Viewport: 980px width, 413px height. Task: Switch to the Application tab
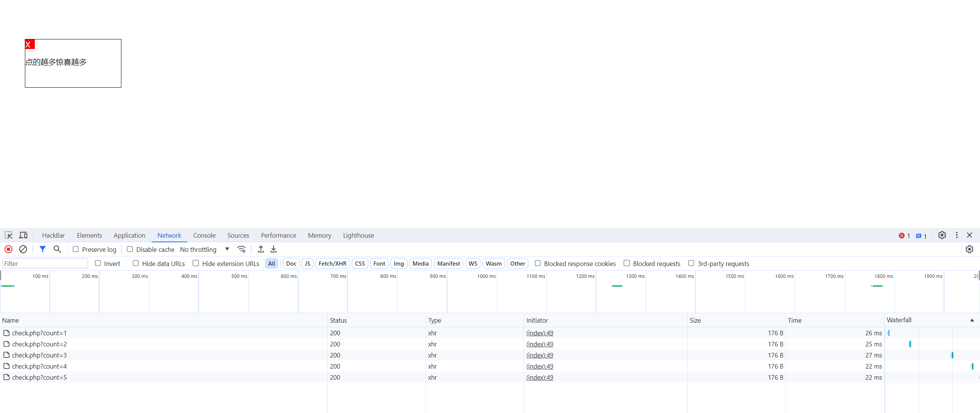(129, 235)
